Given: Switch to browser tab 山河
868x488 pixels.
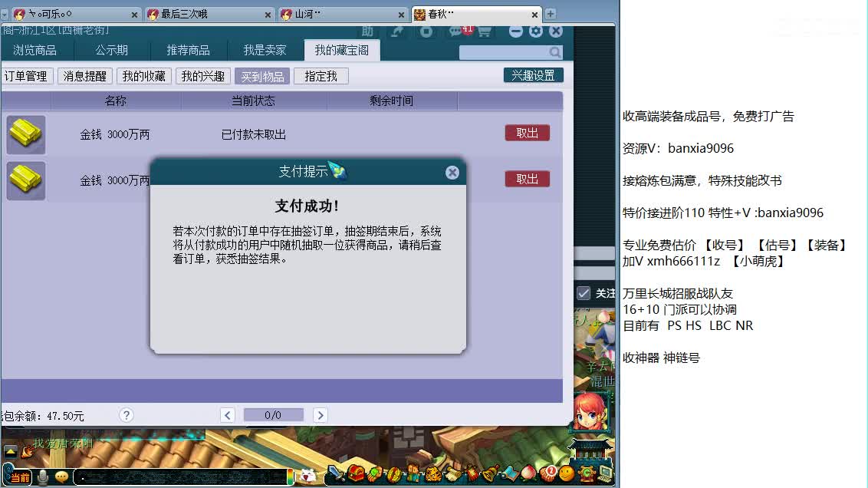Looking at the screenshot, I should [x=343, y=14].
